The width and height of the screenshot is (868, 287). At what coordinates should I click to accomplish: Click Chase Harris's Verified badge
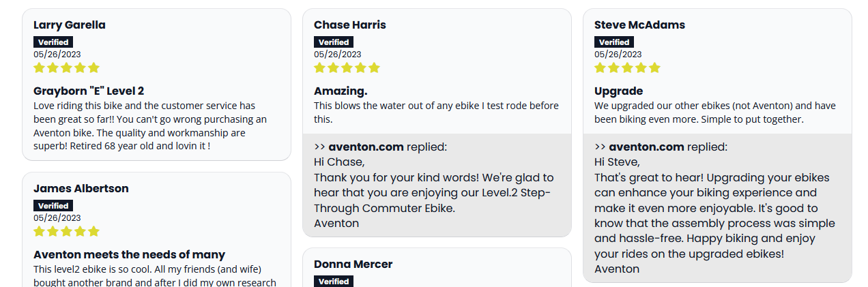[x=334, y=42]
